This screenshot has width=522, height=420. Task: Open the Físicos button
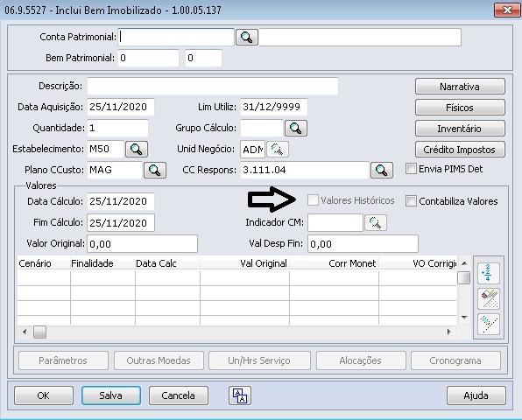tap(460, 108)
